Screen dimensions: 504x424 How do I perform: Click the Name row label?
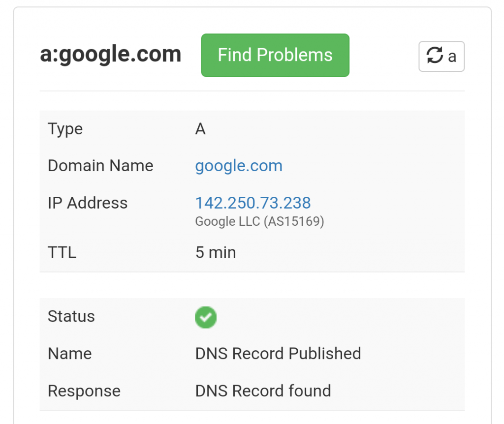point(70,354)
